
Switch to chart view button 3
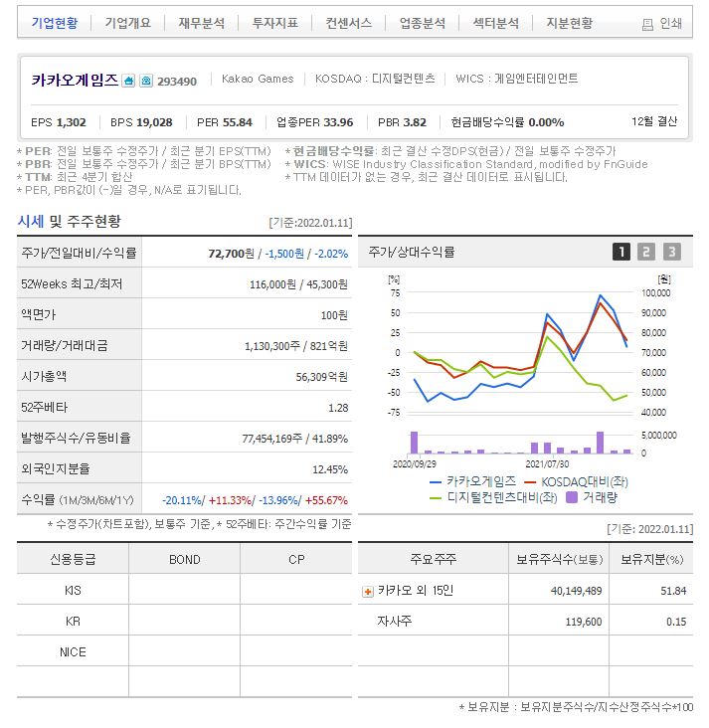(671, 252)
